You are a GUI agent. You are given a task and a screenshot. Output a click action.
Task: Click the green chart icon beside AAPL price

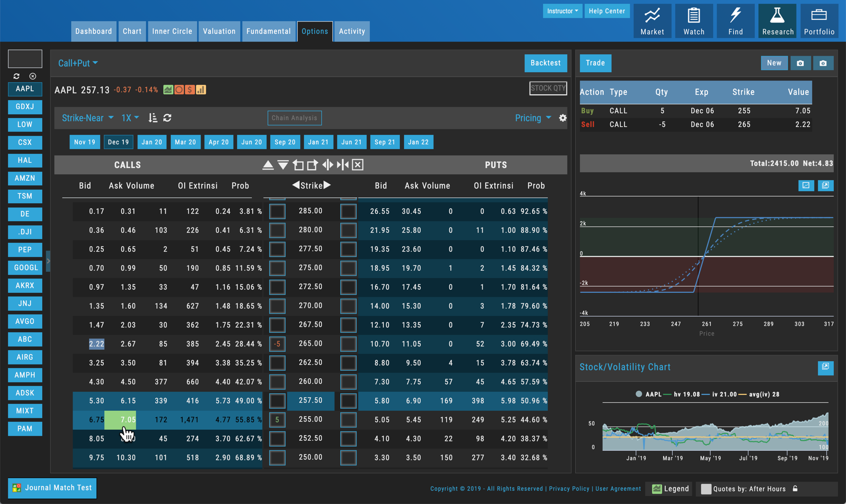(168, 90)
